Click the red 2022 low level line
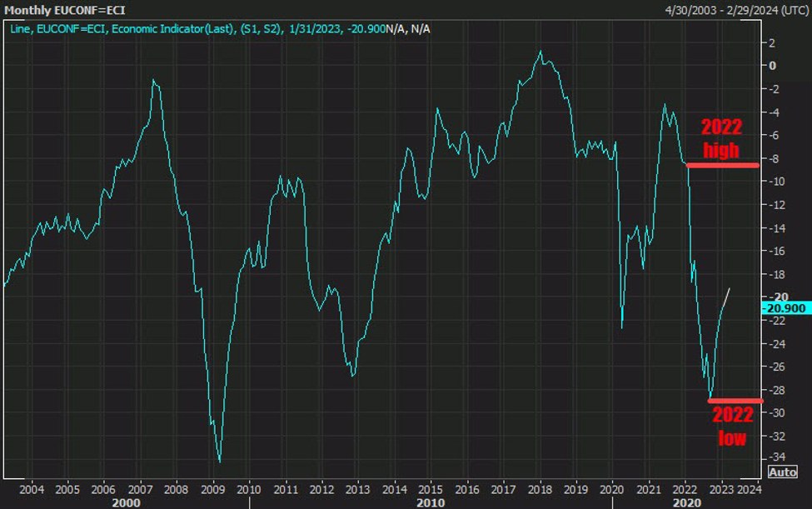Viewport: 812px width, 509px height. click(x=735, y=400)
